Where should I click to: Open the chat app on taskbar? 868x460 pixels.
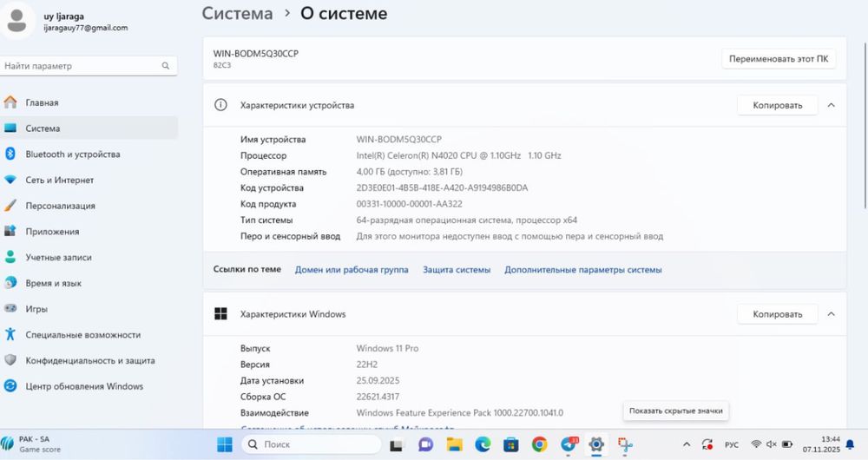(425, 444)
